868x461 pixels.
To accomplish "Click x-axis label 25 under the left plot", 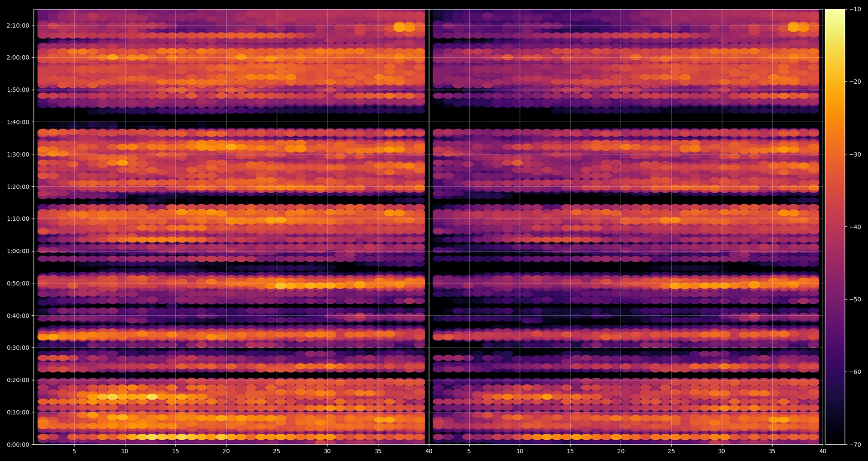I will pos(277,451).
